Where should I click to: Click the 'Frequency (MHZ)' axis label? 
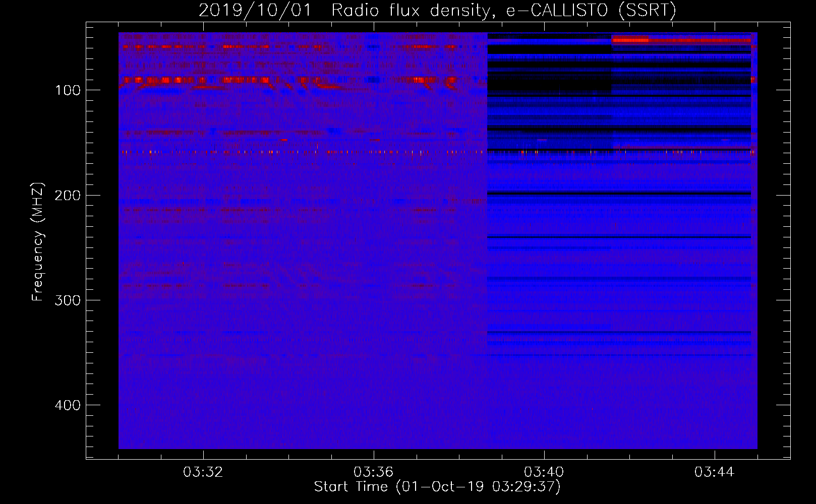click(38, 241)
